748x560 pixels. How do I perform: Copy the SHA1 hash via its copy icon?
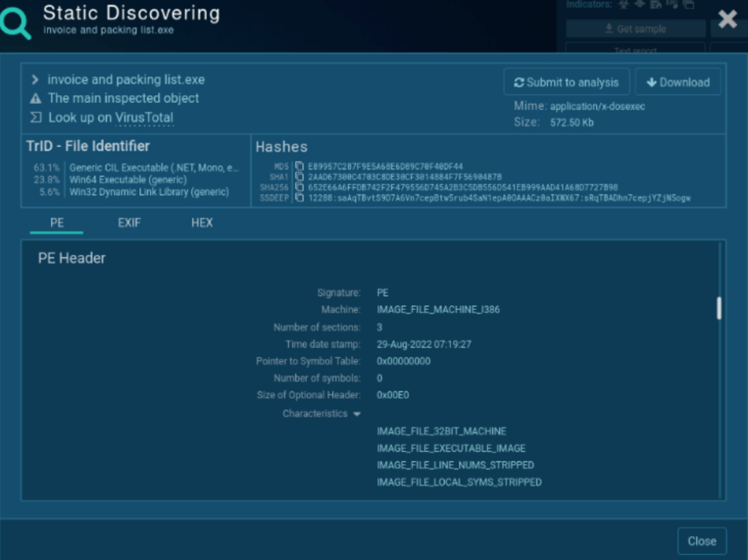click(299, 177)
